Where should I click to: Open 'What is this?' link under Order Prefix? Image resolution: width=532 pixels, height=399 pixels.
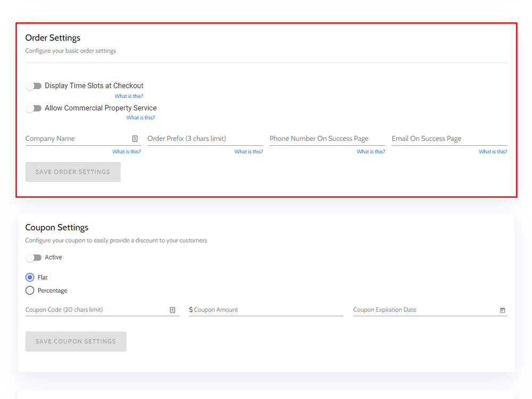tap(248, 152)
